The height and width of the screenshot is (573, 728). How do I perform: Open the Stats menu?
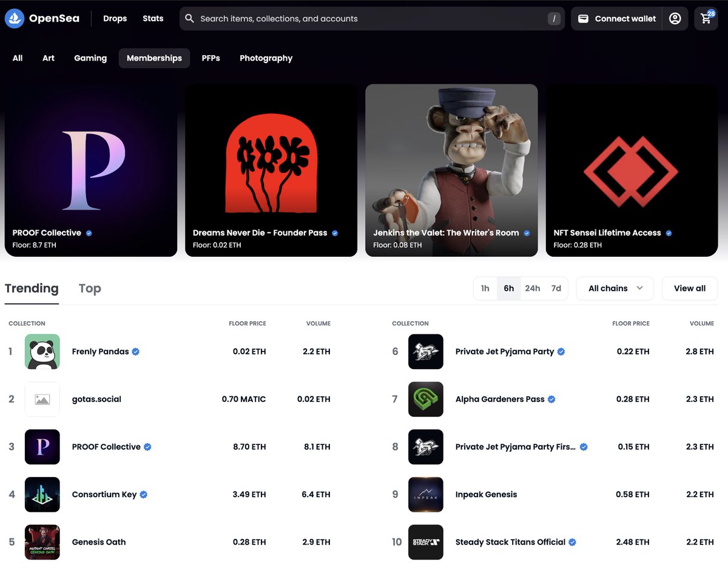(x=153, y=19)
